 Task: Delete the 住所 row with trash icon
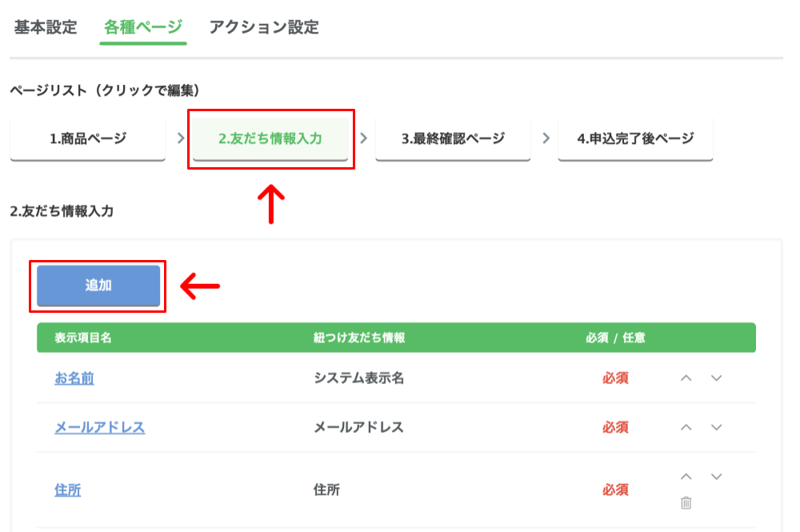(x=686, y=502)
